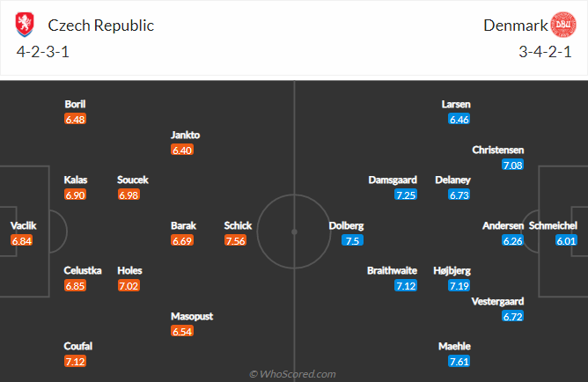Click the WhoScored.com watermark
The width and height of the screenshot is (588, 382).
click(x=293, y=374)
